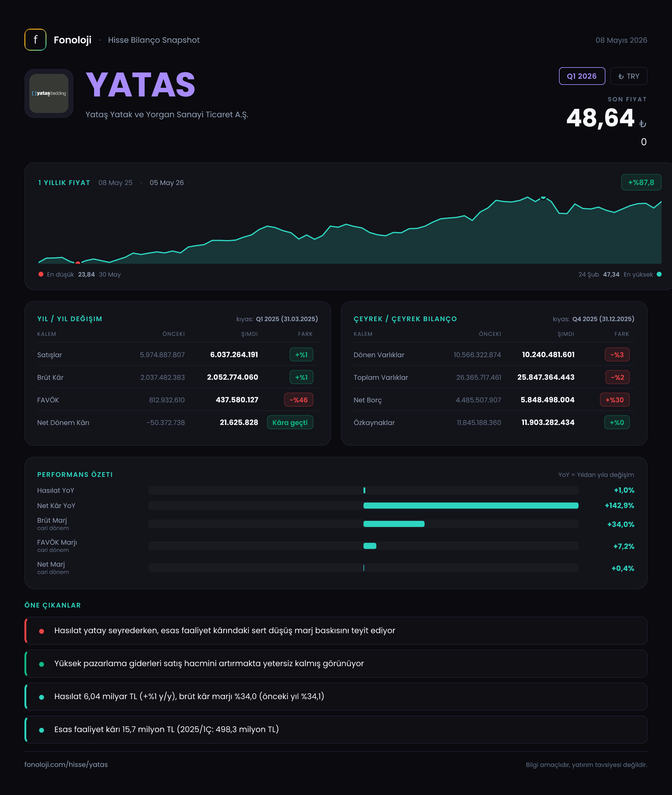Click the Satışlar current value 6.037.264.191
This screenshot has width=672, height=795.
[234, 354]
